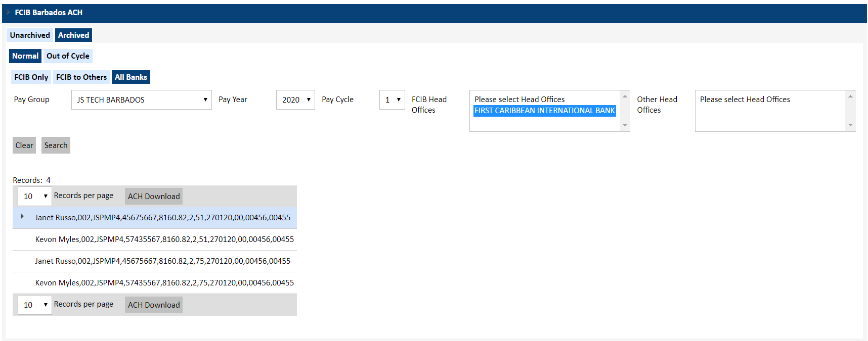Click the top ACH Download button
The width and height of the screenshot is (868, 341).
[154, 197]
